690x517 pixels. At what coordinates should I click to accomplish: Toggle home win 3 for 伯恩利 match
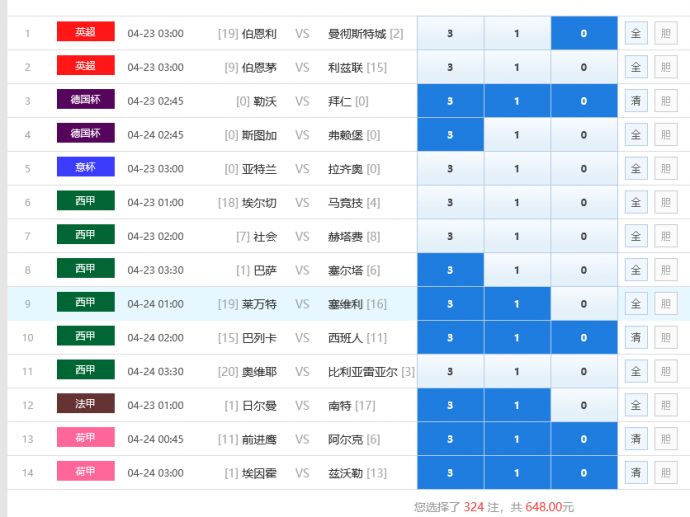click(450, 33)
